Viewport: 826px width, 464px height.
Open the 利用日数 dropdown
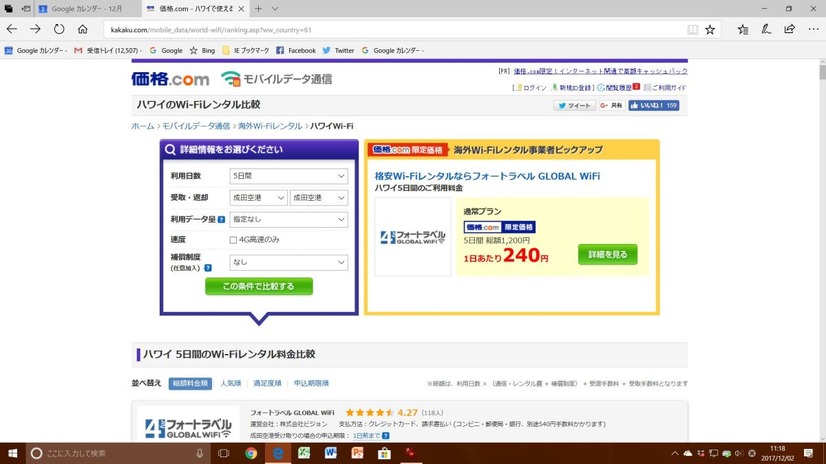289,176
